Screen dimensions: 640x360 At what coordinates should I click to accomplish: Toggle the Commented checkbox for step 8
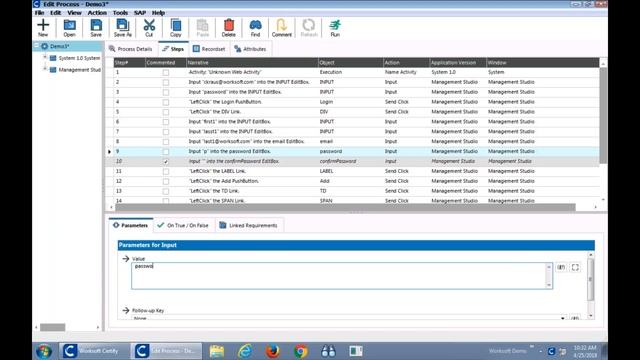[x=166, y=142]
